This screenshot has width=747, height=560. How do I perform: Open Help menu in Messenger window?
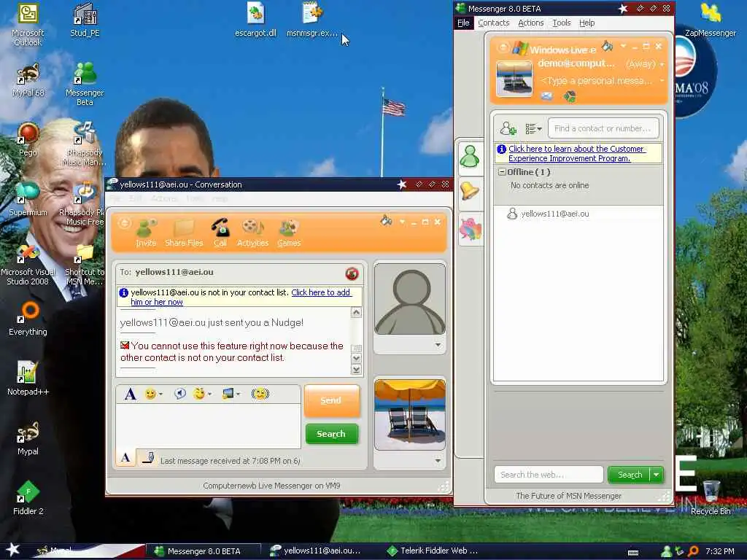click(587, 23)
